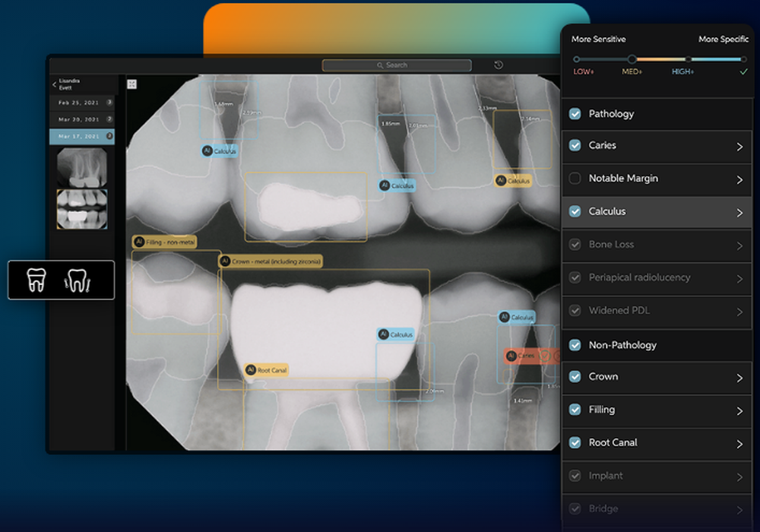Viewport: 760px width, 532px height.
Task: Expand the Crown row chevron
Action: 739,378
